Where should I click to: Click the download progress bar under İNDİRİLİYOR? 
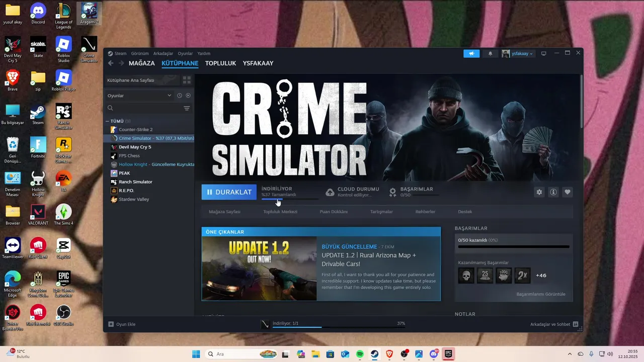[x=290, y=199]
